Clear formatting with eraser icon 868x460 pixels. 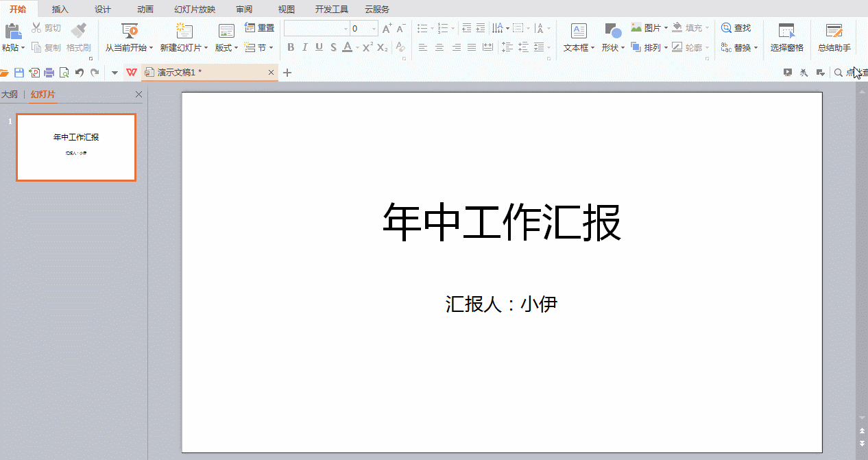click(x=400, y=47)
